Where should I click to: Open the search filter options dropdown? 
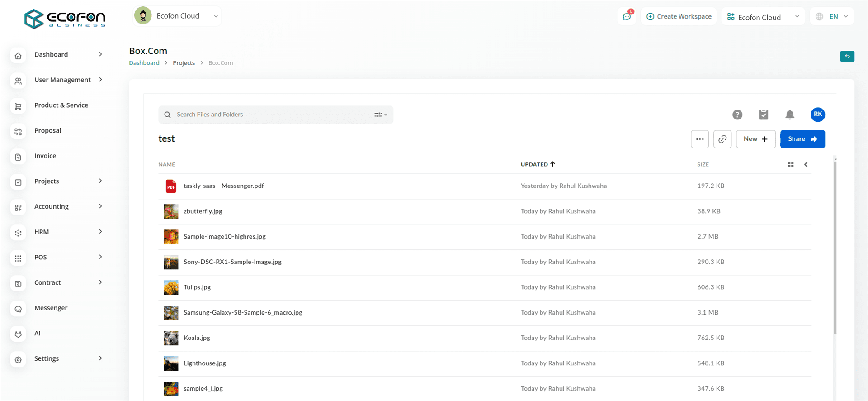tap(381, 115)
